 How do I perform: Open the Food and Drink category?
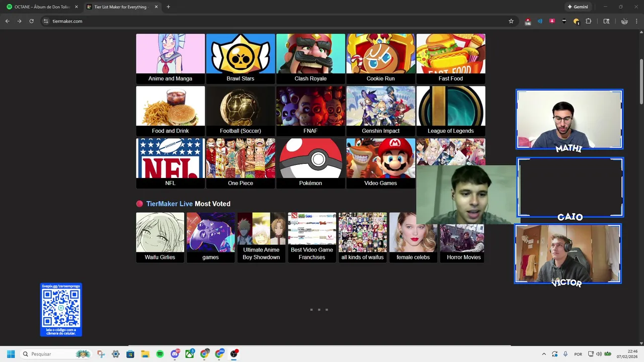[x=170, y=111]
